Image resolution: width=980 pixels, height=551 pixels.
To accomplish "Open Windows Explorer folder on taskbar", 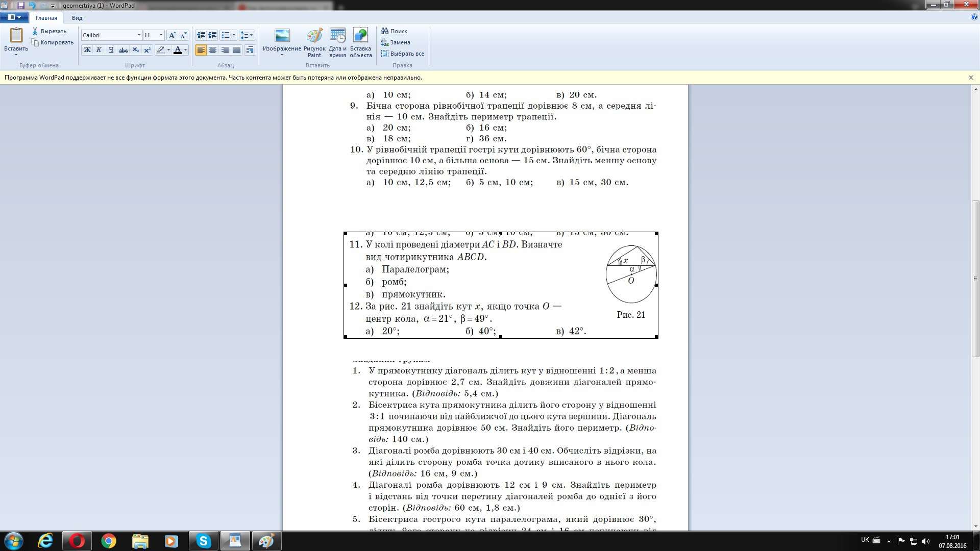I will pyautogui.click(x=140, y=541).
